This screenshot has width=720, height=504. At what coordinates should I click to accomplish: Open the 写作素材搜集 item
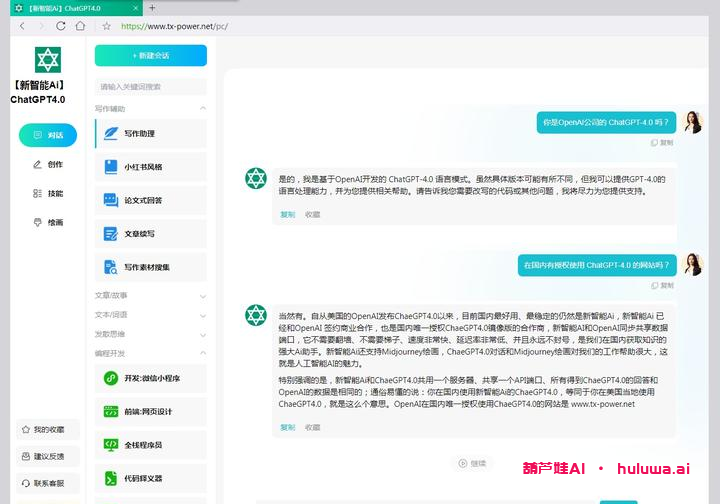pyautogui.click(x=151, y=267)
